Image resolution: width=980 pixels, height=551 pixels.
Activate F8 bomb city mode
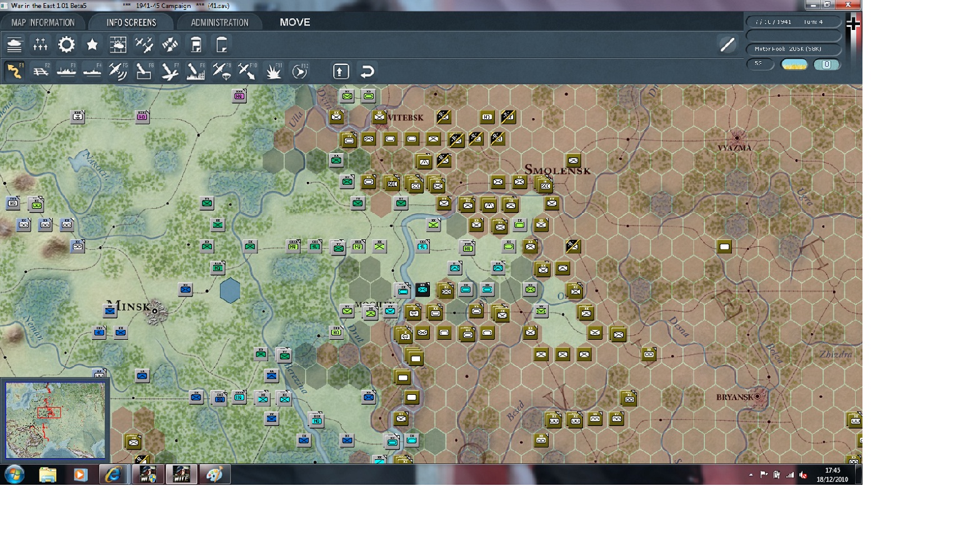196,71
